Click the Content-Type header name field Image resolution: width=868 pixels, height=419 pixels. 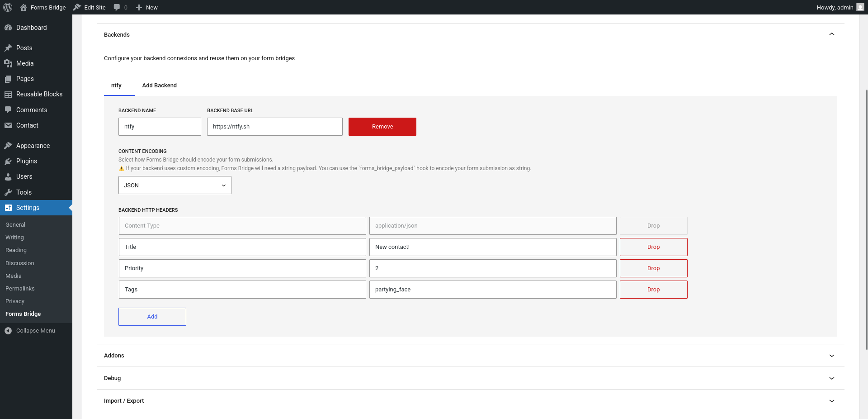click(242, 226)
